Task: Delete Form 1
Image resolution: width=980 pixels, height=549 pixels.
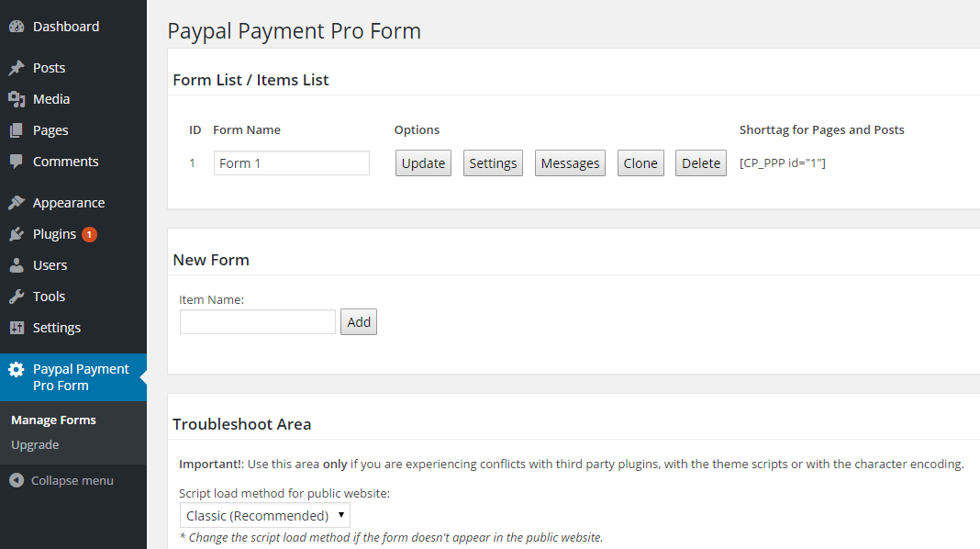Action: click(701, 163)
